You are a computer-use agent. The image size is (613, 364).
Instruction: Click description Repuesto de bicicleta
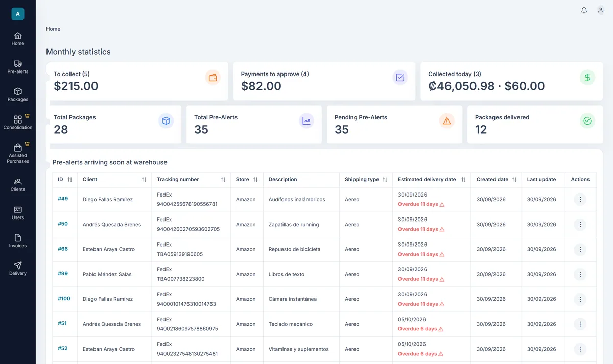click(295, 250)
